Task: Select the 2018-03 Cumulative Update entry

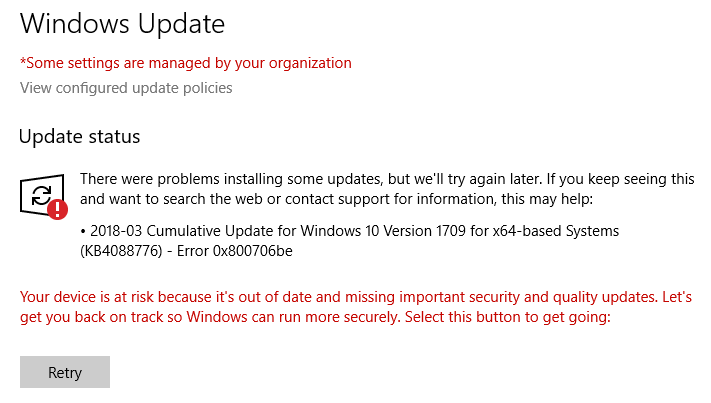Action: 190,231
